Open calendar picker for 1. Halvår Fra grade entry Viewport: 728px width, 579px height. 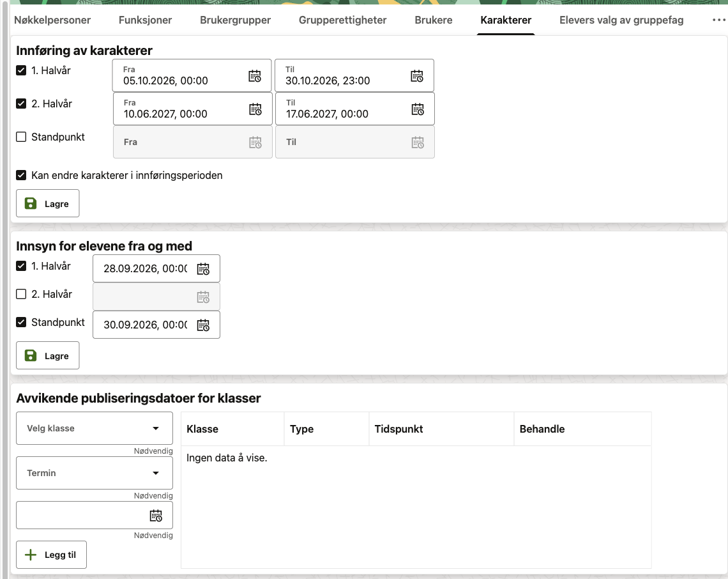tap(255, 76)
